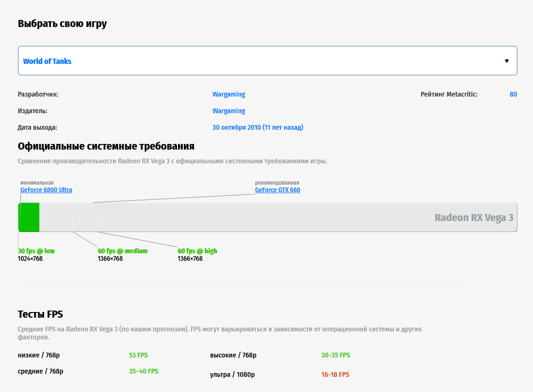Screen dimensions: 533x392
Task: Click the 'Выбрать свою игру' heading
Action: pos(62,24)
